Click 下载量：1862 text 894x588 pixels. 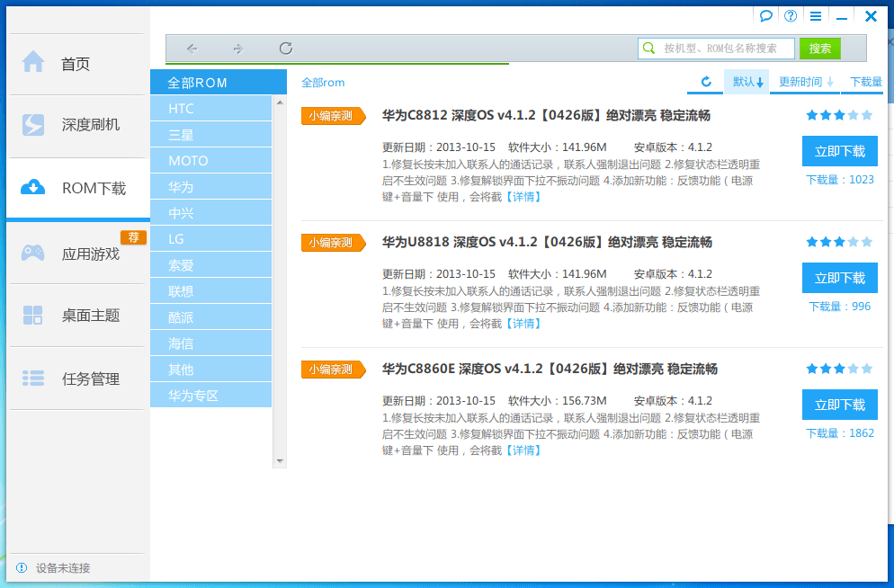(839, 433)
